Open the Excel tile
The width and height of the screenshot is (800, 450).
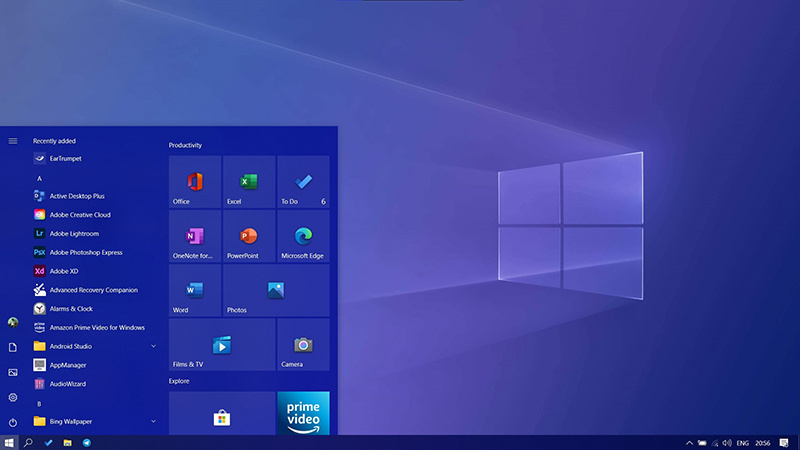coord(249,181)
